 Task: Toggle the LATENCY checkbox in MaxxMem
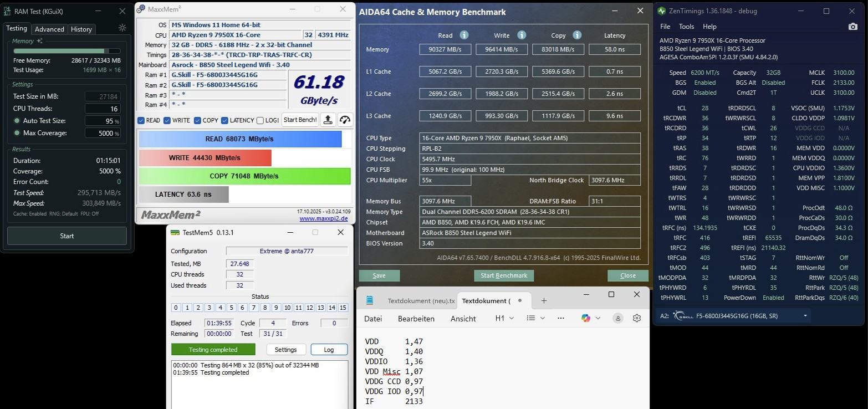pos(224,120)
